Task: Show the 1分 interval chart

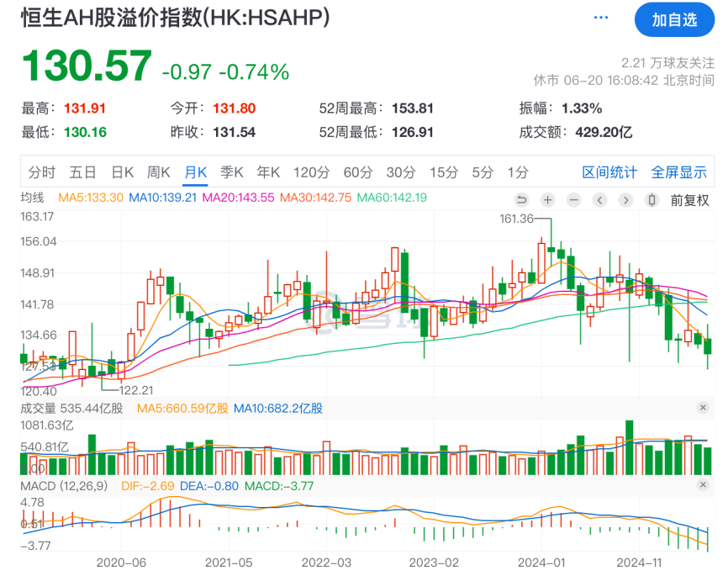Action: pyautogui.click(x=517, y=172)
